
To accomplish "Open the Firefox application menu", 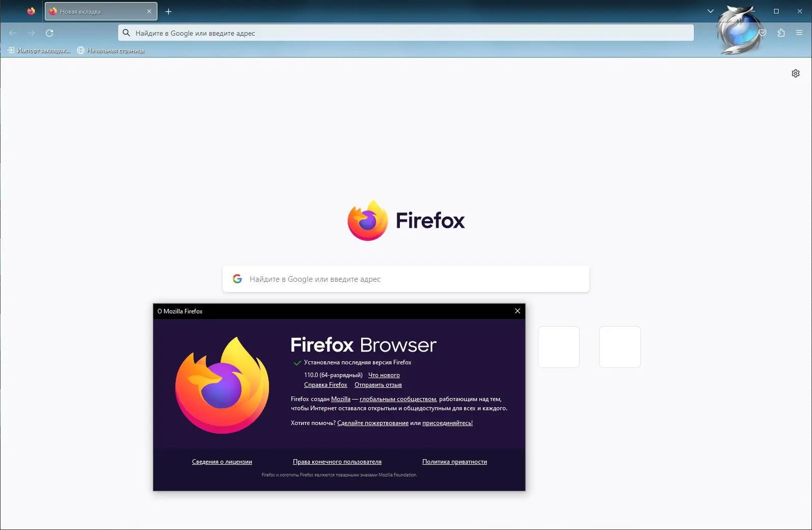I will 799,33.
